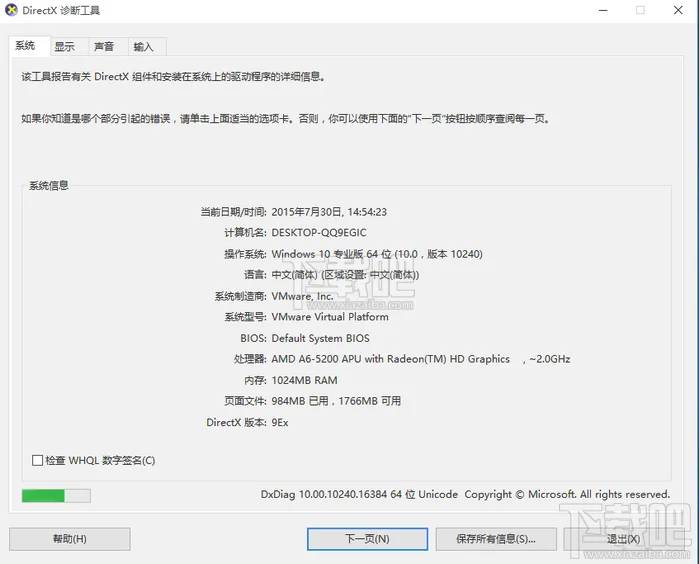This screenshot has height=564, width=699.
Task: Minimize the DirectX diagnostic window
Action: (x=603, y=10)
